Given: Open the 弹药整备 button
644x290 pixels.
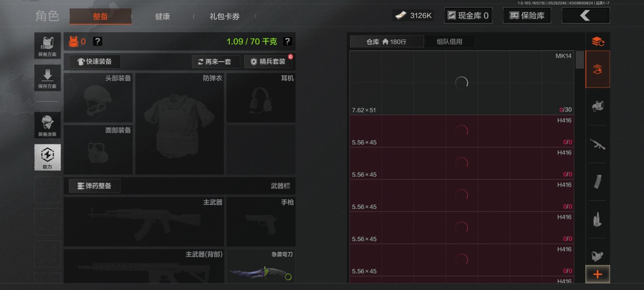Looking at the screenshot, I should coord(95,186).
